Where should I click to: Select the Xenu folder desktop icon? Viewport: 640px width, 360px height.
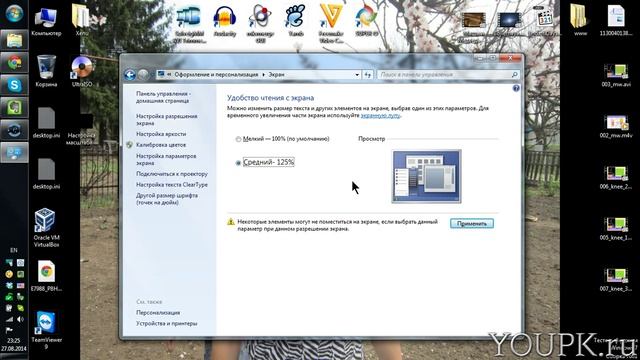82,20
